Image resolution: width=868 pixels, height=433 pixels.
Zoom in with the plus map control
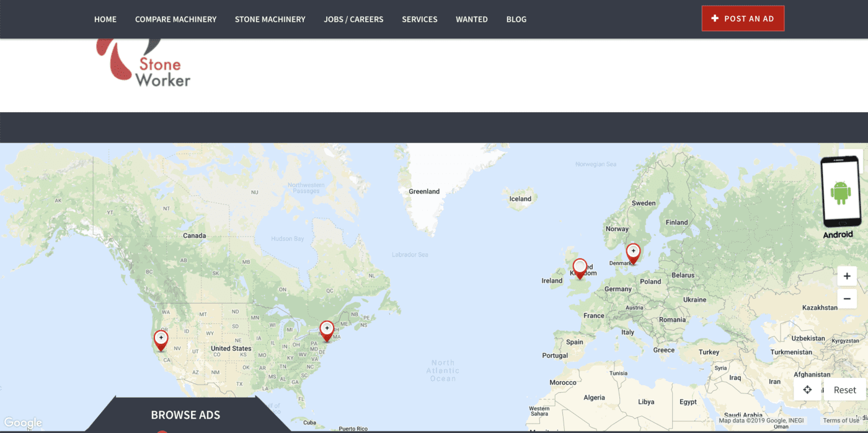pos(847,276)
